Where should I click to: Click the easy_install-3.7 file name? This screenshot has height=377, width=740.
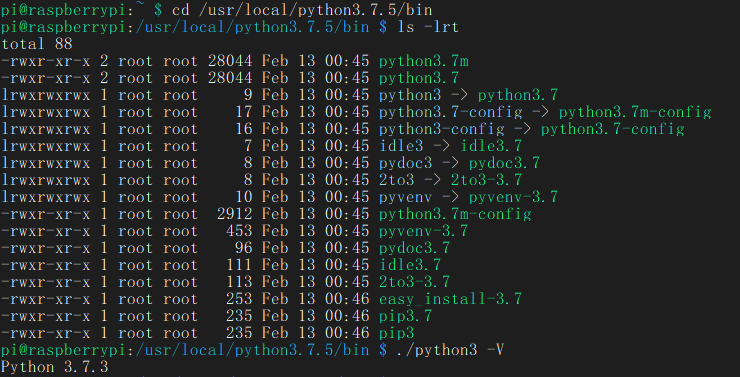click(x=450, y=299)
